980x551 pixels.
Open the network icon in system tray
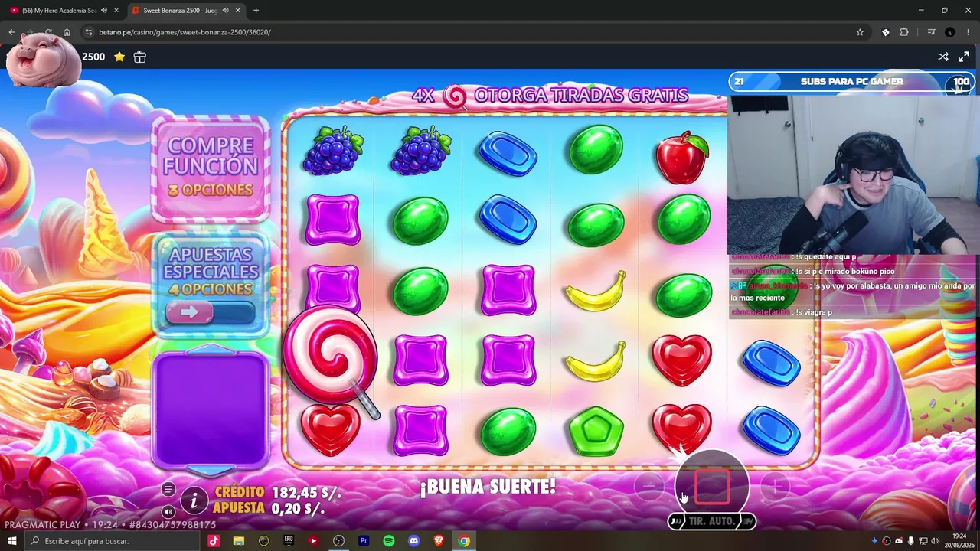(x=923, y=541)
